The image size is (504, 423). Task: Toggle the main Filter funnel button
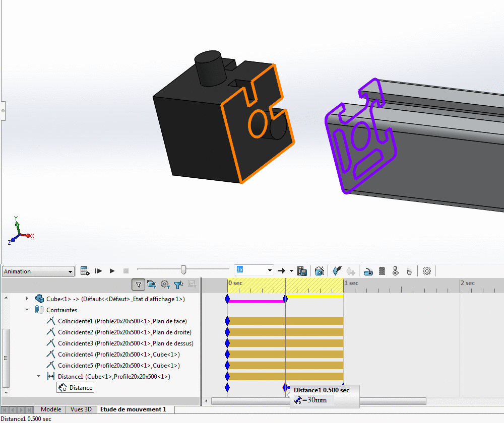[138, 285]
